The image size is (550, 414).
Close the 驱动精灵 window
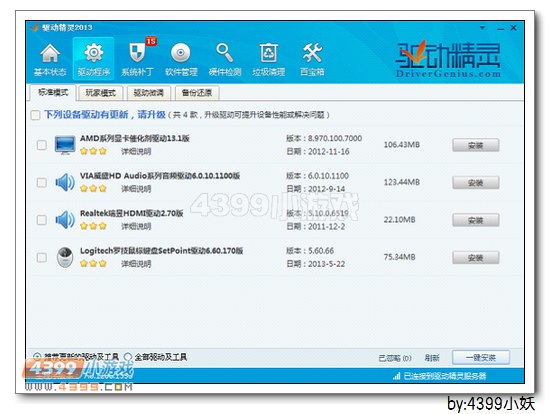(513, 28)
